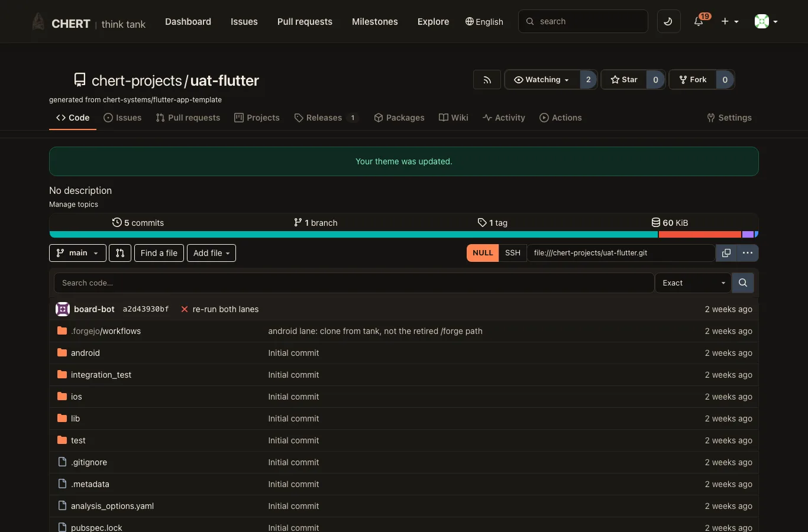The width and height of the screenshot is (808, 532).
Task: Click the teal language bar segment
Action: point(354,235)
